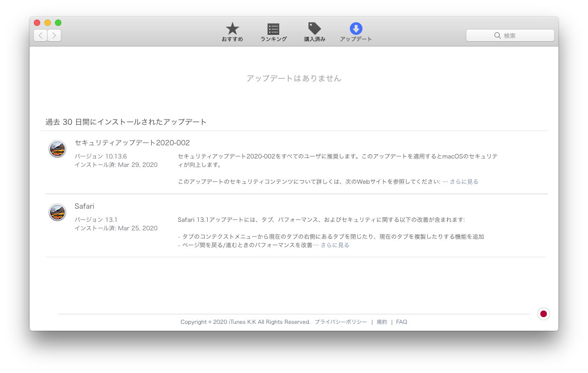Image resolution: width=588 pixels, height=373 pixels.
Task: Click the magnifying glass search icon
Action: [497, 35]
